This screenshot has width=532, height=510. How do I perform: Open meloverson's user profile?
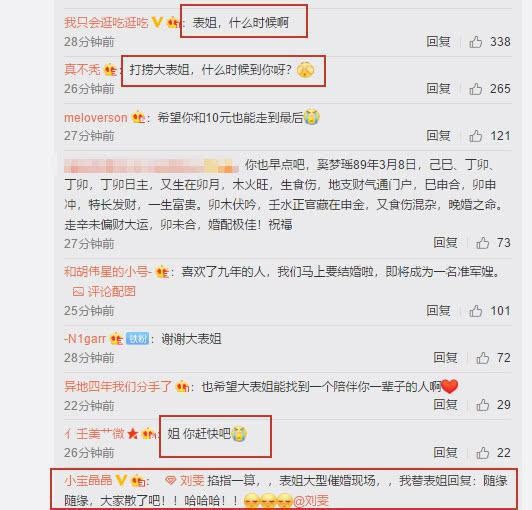[96, 118]
